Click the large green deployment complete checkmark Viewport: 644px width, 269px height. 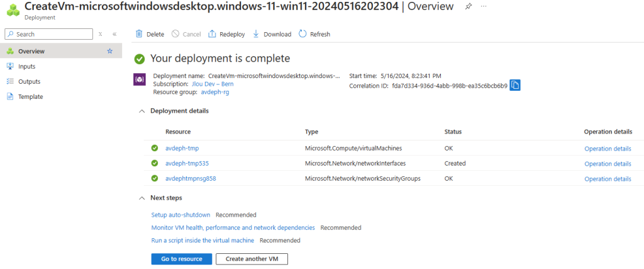(140, 59)
